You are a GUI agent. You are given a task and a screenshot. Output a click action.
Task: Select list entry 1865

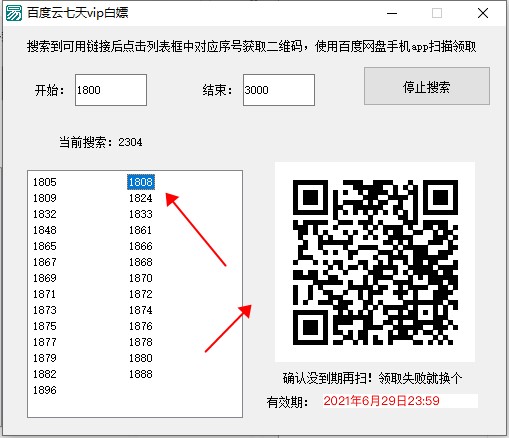tap(45, 246)
